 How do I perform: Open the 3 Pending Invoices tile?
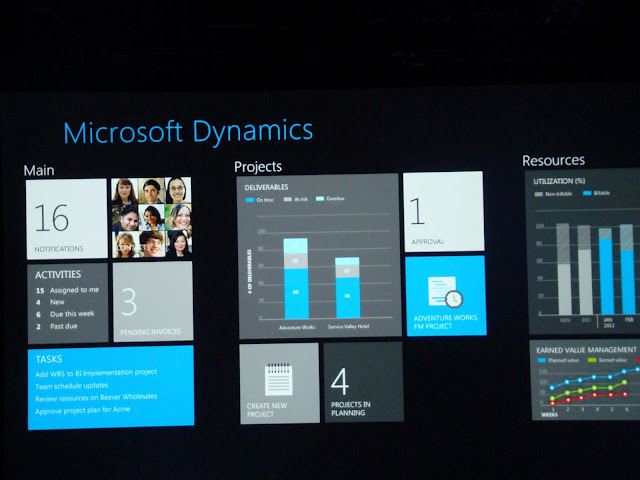(x=153, y=301)
